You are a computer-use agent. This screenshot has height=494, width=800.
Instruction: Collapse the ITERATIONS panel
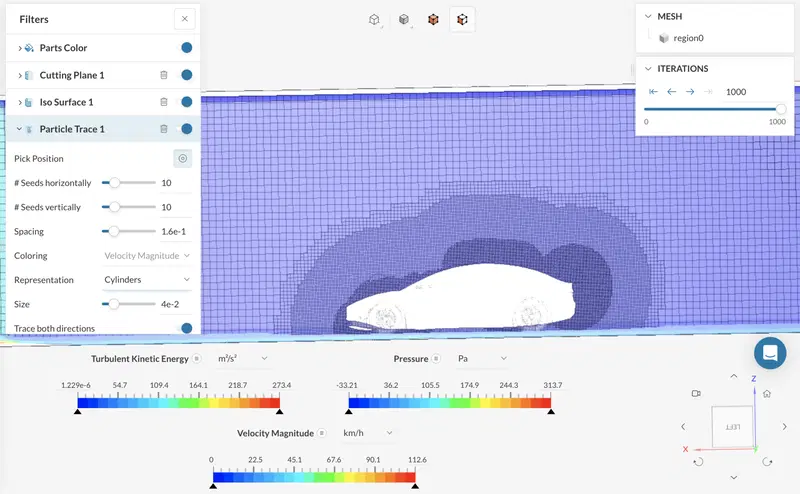(x=648, y=68)
